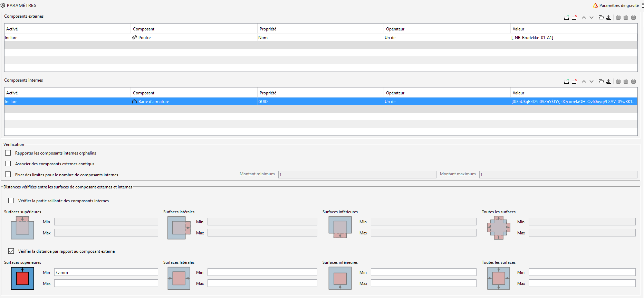Click Inclure cell in Poutre row
Viewport: 644px width, 298px height.
tap(68, 37)
